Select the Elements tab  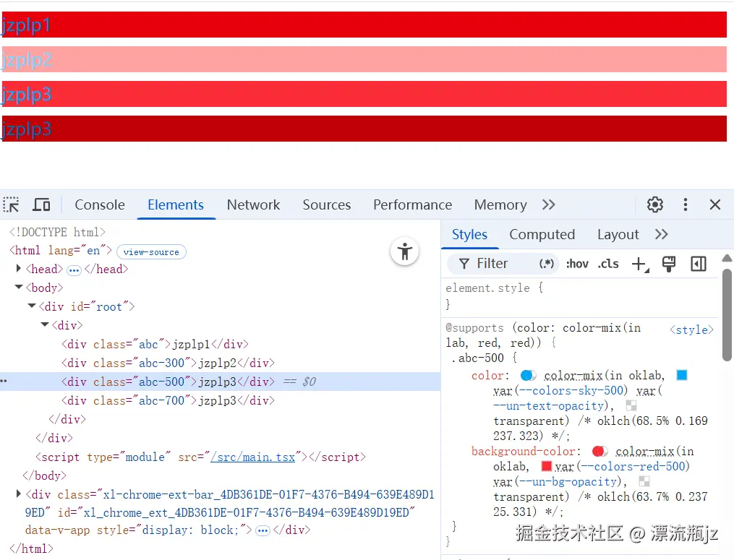(x=176, y=204)
